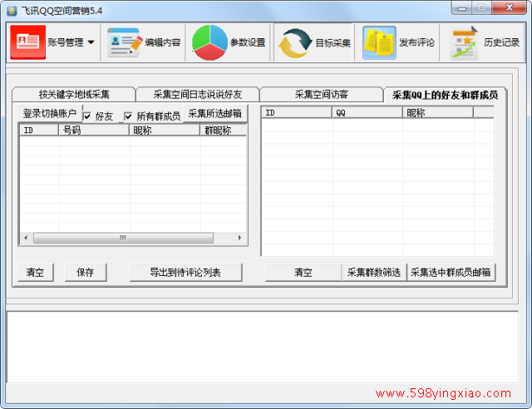Click the 编辑内容 toolbar label

[x=163, y=42]
